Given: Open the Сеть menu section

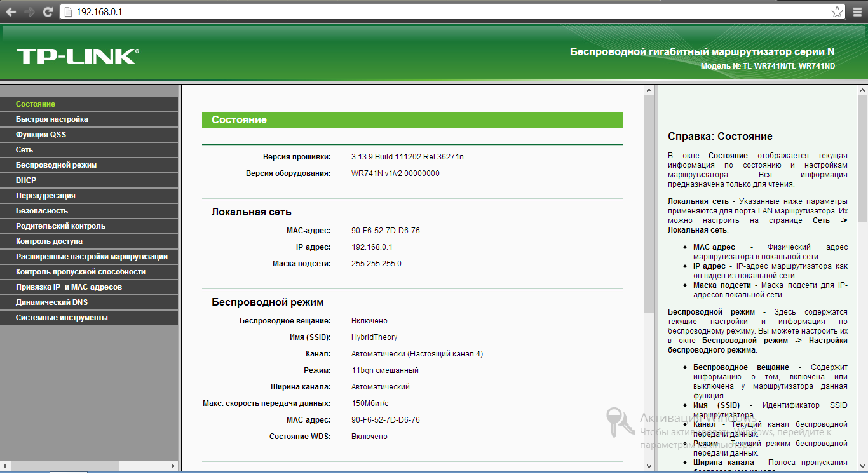Looking at the screenshot, I should tap(89, 150).
